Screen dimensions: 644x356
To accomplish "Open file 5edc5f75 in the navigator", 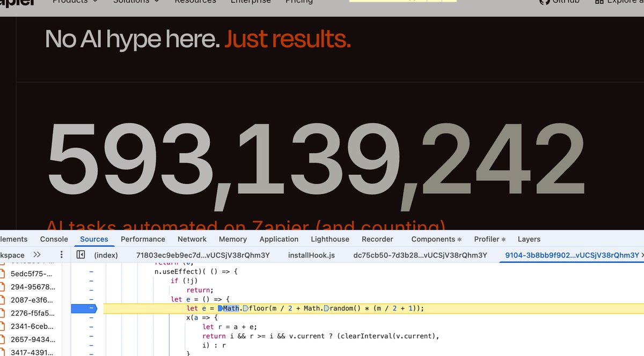I will (x=32, y=273).
